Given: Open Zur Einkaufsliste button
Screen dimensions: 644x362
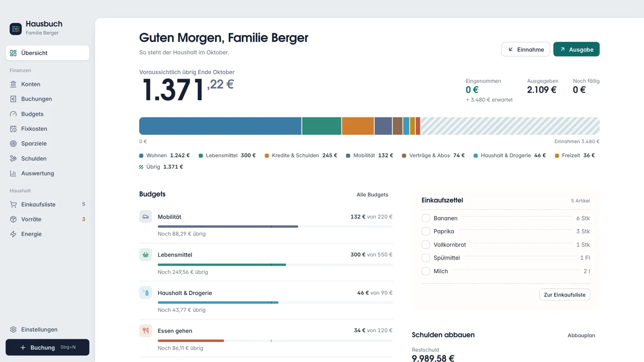Looking at the screenshot, I should tap(564, 295).
